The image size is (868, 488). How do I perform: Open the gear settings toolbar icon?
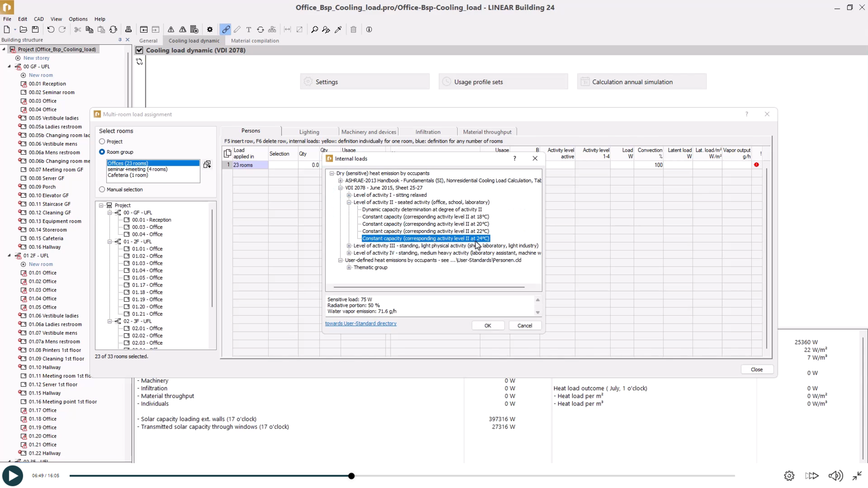tap(210, 30)
